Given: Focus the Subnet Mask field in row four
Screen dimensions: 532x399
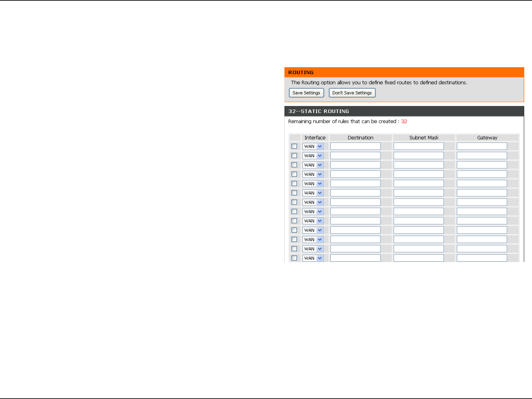Looking at the screenshot, I should [x=419, y=174].
